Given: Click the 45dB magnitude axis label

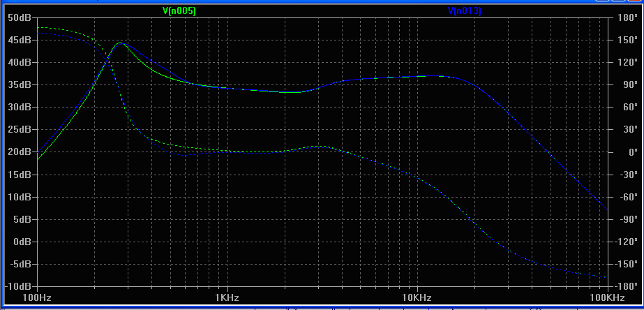Looking at the screenshot, I should coord(20,40).
